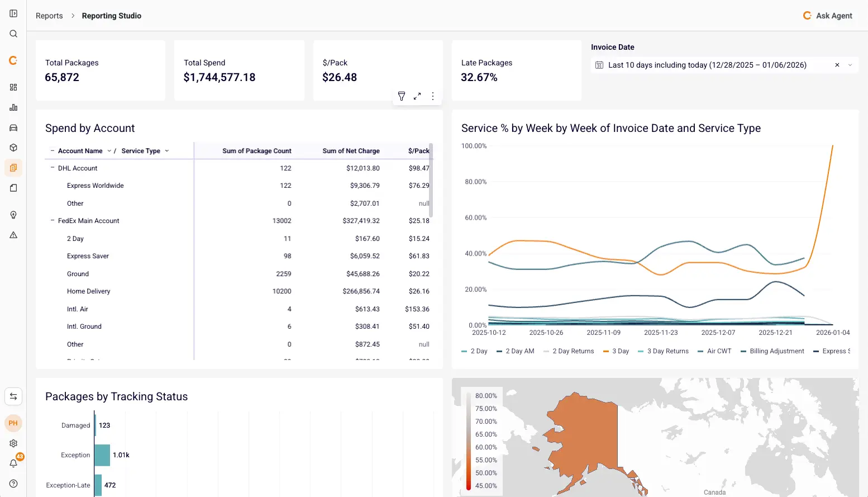Image resolution: width=868 pixels, height=497 pixels.
Task: Click the Ask Agent button
Action: 827,16
